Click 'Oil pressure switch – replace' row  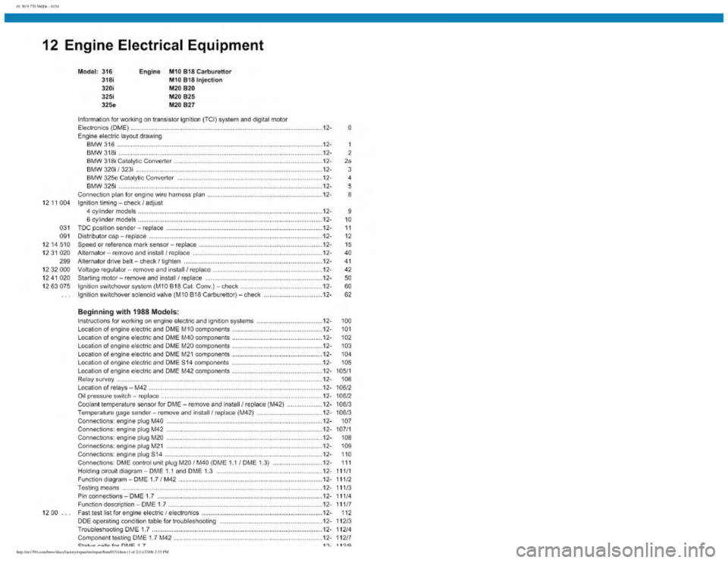click(215, 396)
